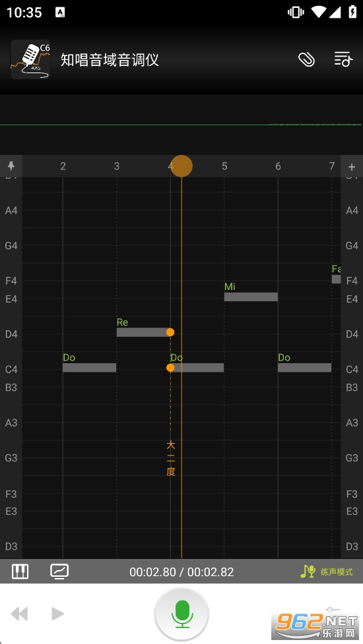Screen dimensions: 363x644
Task: Show the piano keyboard icon
Action: [x=20, y=571]
